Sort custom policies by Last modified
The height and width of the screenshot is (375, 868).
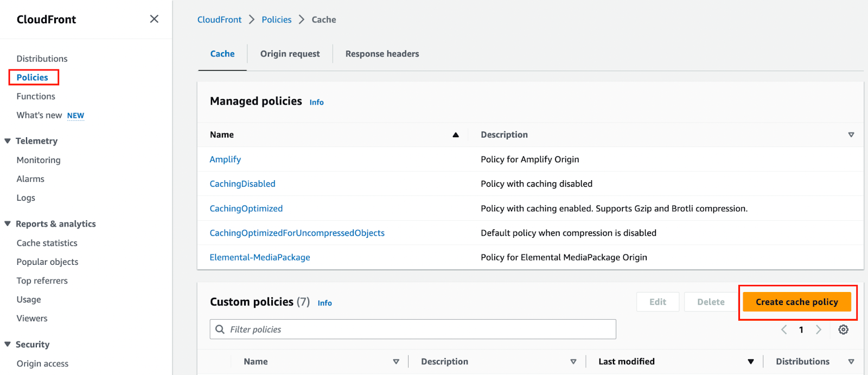[x=750, y=361]
